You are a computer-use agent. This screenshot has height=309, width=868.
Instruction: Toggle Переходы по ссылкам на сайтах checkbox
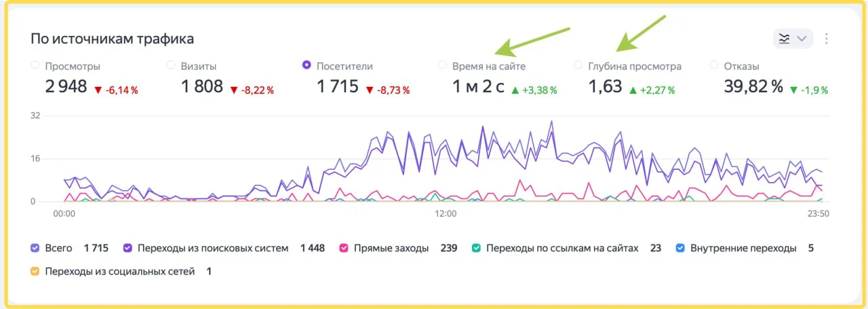coord(477,249)
